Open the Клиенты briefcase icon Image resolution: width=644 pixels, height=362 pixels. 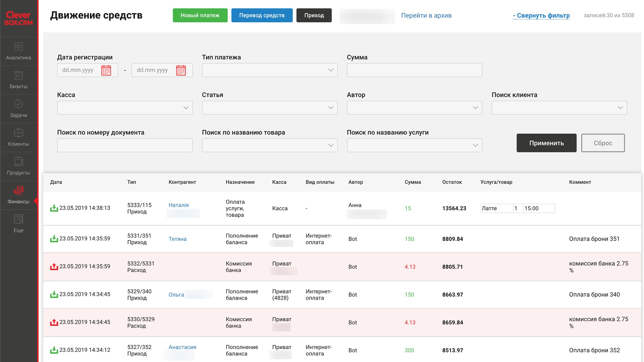pos(19,133)
